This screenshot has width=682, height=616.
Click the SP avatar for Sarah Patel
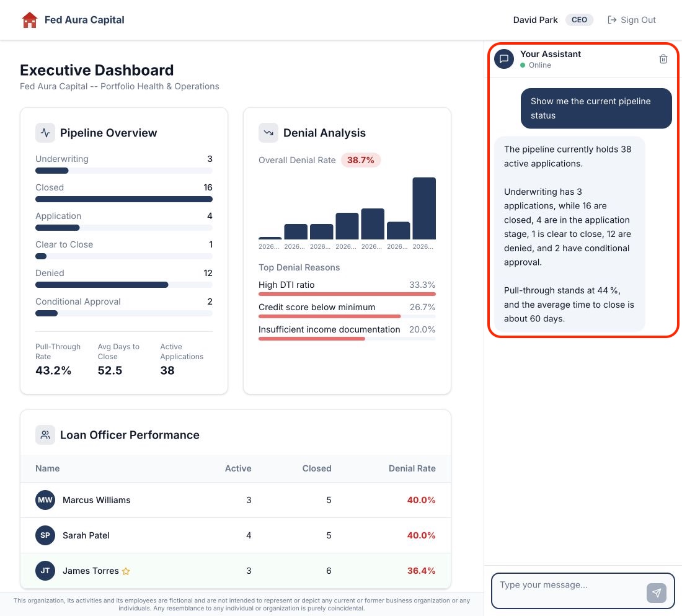tap(45, 535)
